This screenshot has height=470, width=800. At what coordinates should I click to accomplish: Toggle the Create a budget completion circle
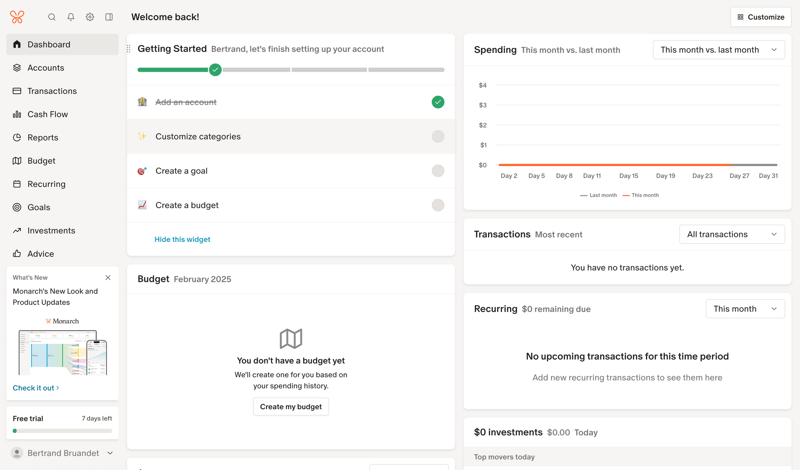438,205
